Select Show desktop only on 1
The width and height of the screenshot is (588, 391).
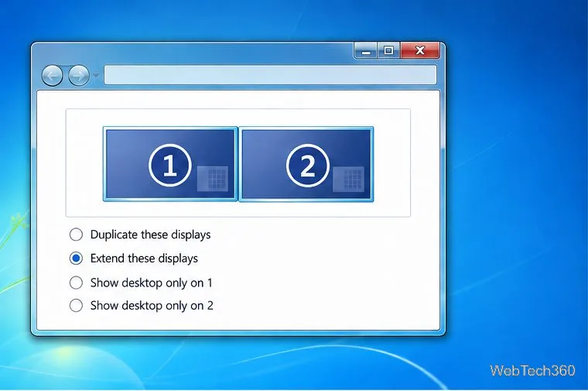pos(76,283)
